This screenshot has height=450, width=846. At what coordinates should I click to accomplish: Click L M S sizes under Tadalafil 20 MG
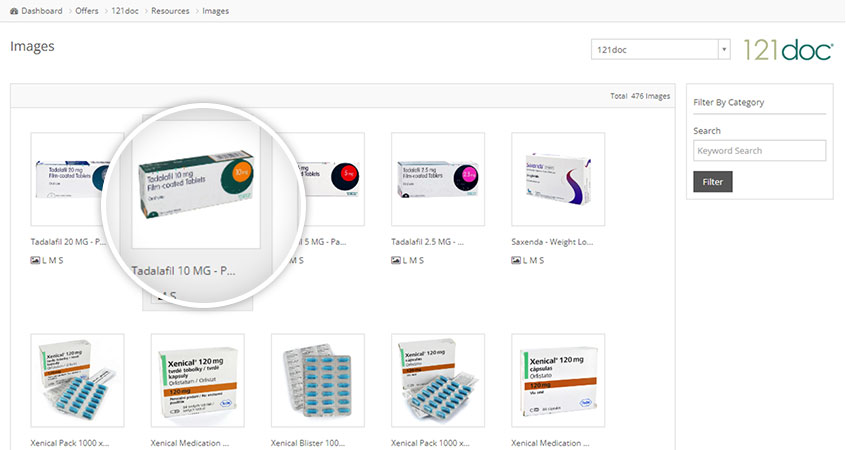(x=52, y=260)
